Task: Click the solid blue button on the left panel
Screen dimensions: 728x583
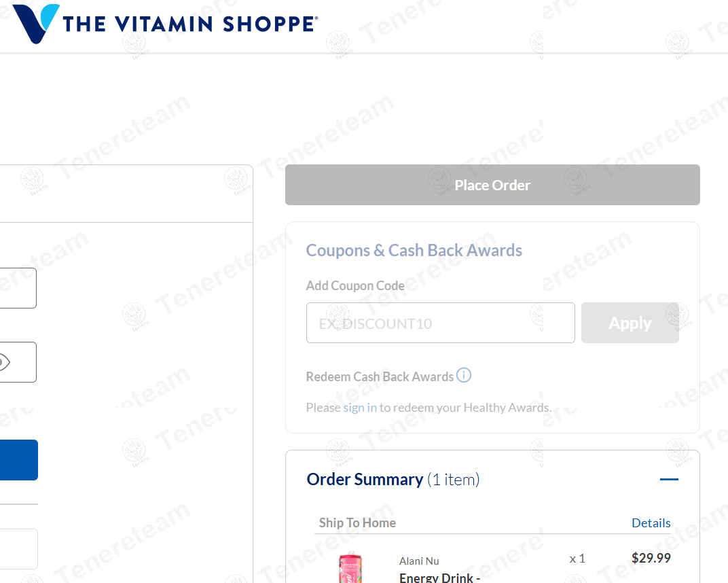Action: (x=18, y=460)
